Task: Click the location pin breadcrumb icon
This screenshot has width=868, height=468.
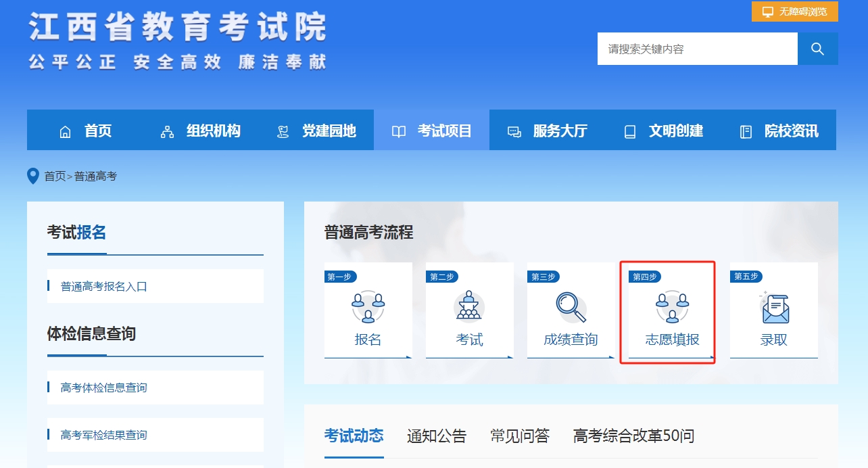Action: point(32,176)
